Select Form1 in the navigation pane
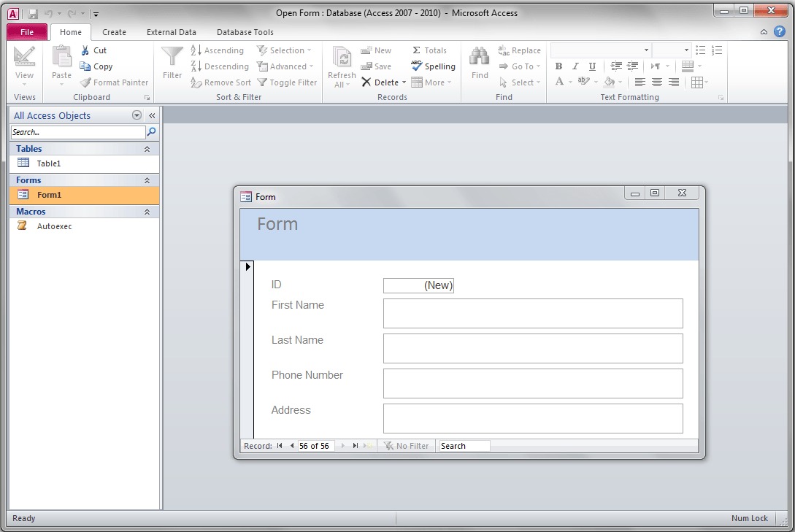The height and width of the screenshot is (532, 795). pyautogui.click(x=84, y=195)
